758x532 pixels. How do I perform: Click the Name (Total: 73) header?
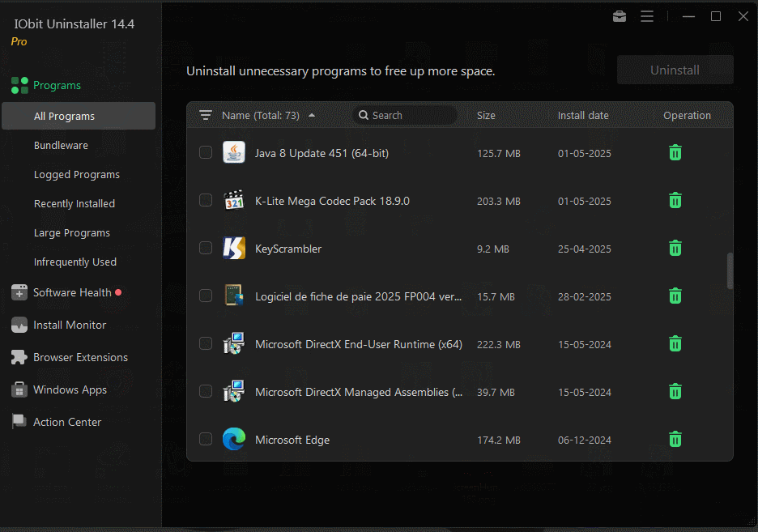point(261,116)
